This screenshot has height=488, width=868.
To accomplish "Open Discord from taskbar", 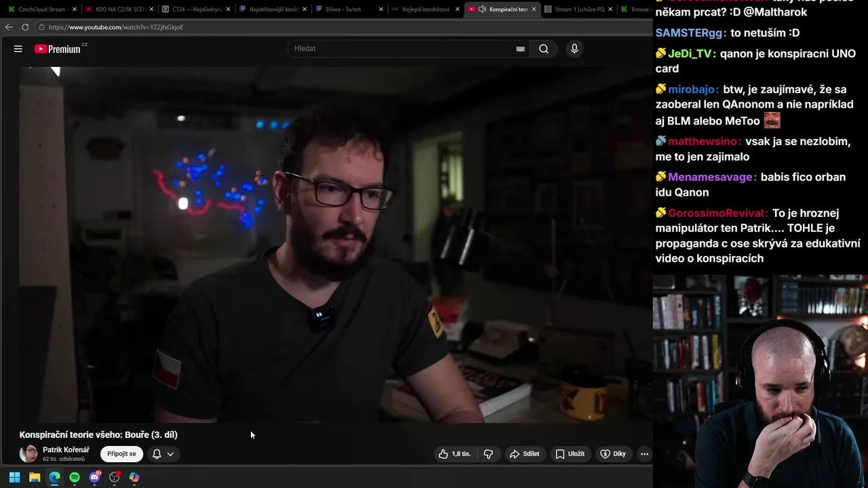I will (94, 477).
